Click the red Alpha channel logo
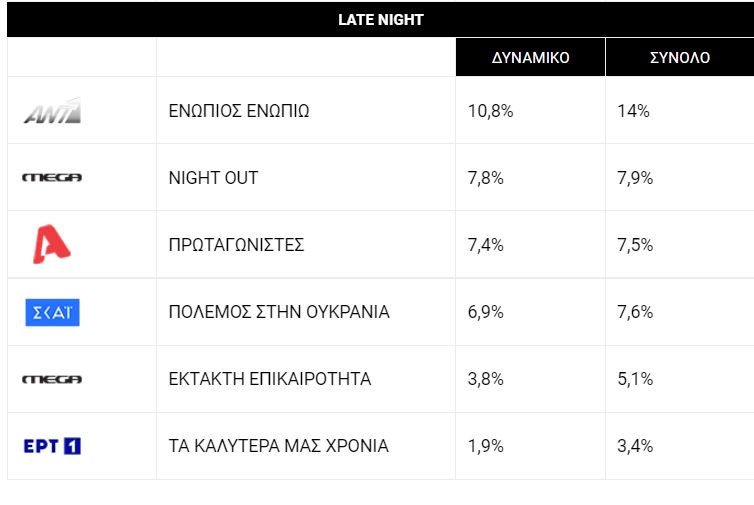This screenshot has height=505, width=754. [52, 245]
